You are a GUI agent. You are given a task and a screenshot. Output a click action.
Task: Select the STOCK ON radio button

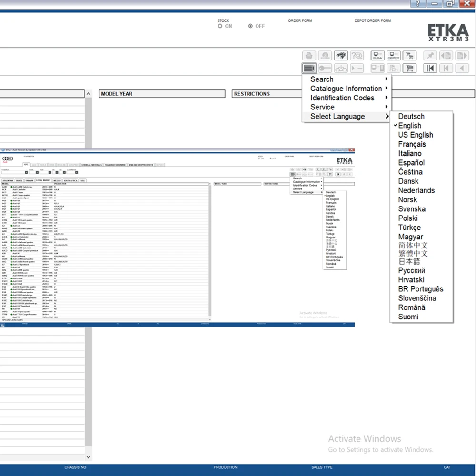point(220,26)
